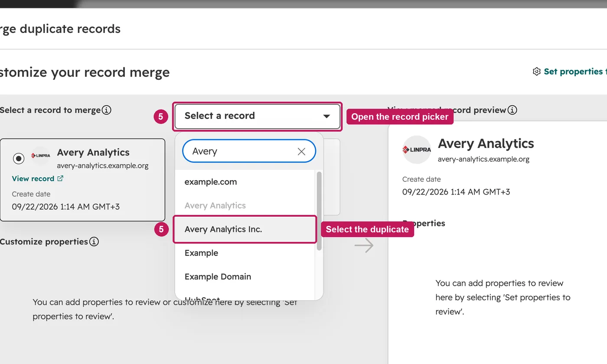This screenshot has height=364, width=607.
Task: Click the domain text in the merged preview
Action: (x=484, y=159)
